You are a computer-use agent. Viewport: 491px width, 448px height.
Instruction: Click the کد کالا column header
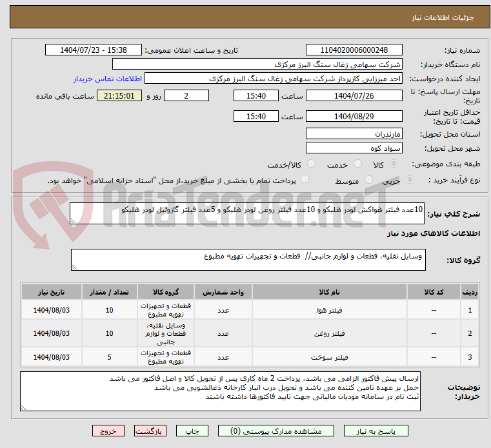[x=434, y=292]
